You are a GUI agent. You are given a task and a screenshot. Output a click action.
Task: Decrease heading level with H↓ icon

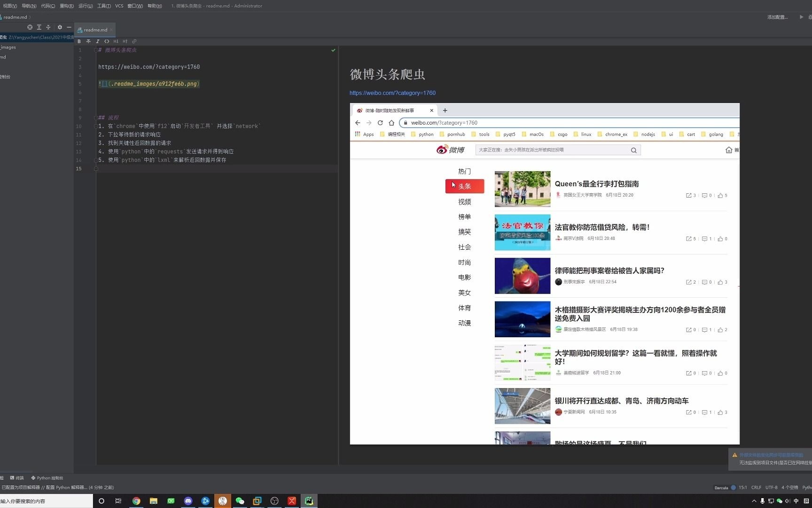point(116,41)
